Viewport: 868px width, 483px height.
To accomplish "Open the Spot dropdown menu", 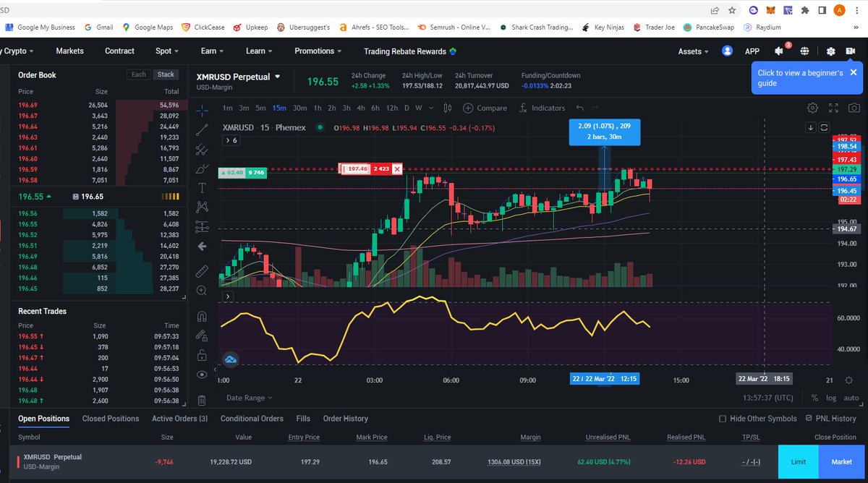I will pyautogui.click(x=168, y=51).
